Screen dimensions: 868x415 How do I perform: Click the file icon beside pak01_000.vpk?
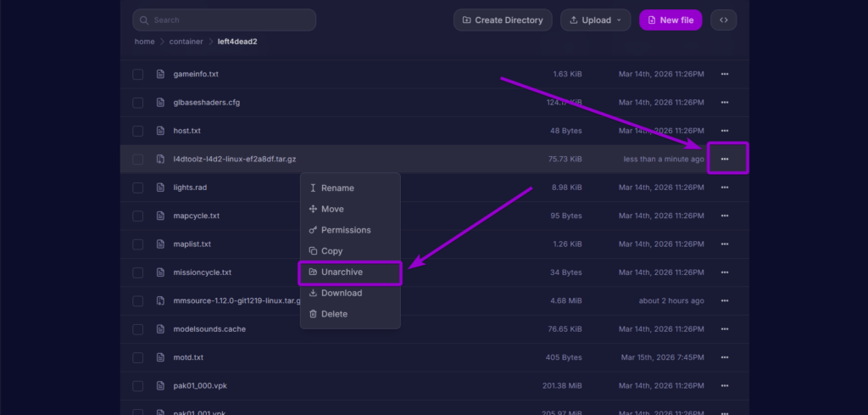[x=160, y=385]
